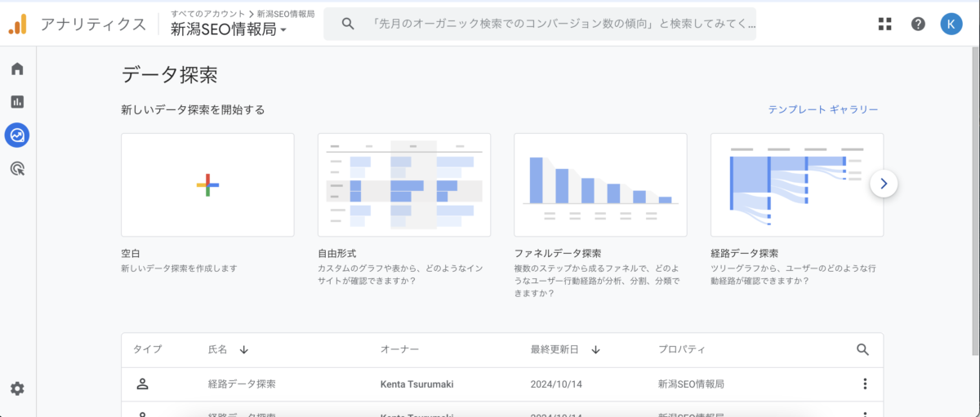Viewport: 980px width, 417px height.
Task: Open the Google apps grid icon
Action: point(884,24)
